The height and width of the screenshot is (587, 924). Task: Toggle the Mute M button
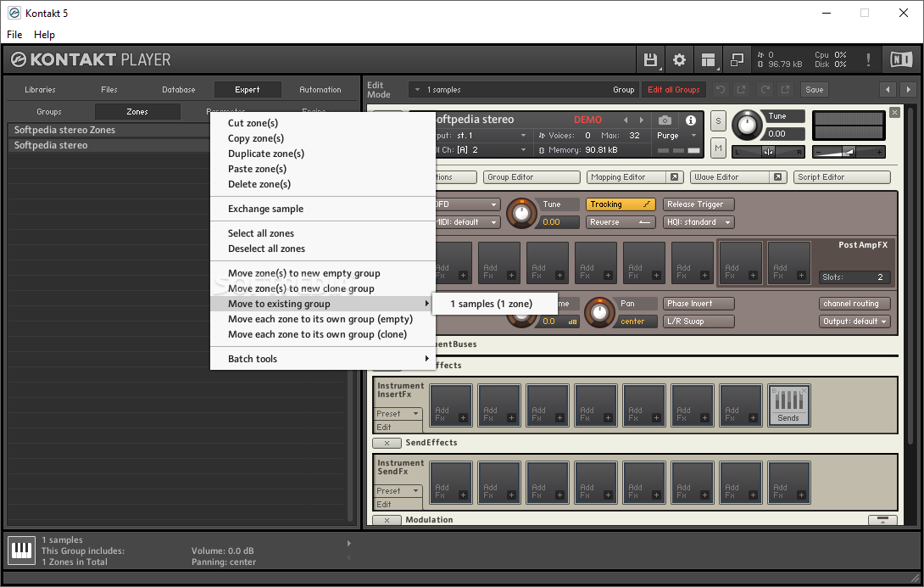tap(718, 148)
